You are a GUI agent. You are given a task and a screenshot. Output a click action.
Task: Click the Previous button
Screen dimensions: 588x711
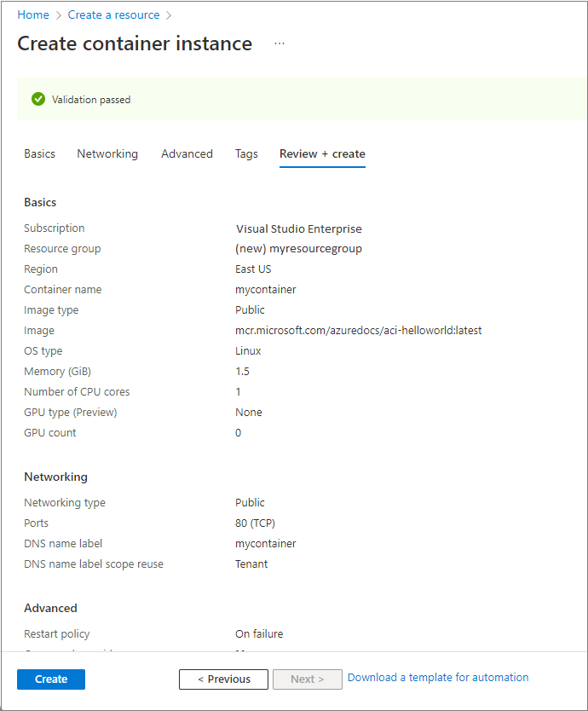coord(223,679)
